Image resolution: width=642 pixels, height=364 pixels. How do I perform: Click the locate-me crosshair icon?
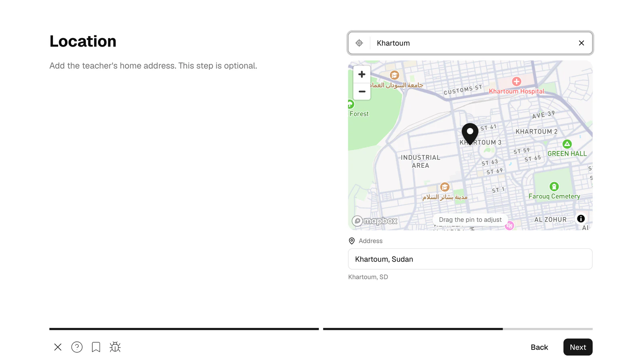359,43
